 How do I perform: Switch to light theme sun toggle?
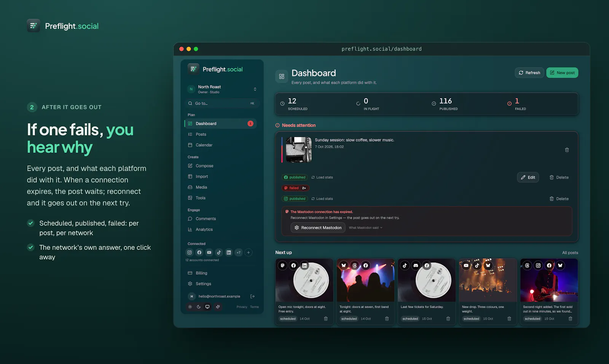pyautogui.click(x=190, y=307)
